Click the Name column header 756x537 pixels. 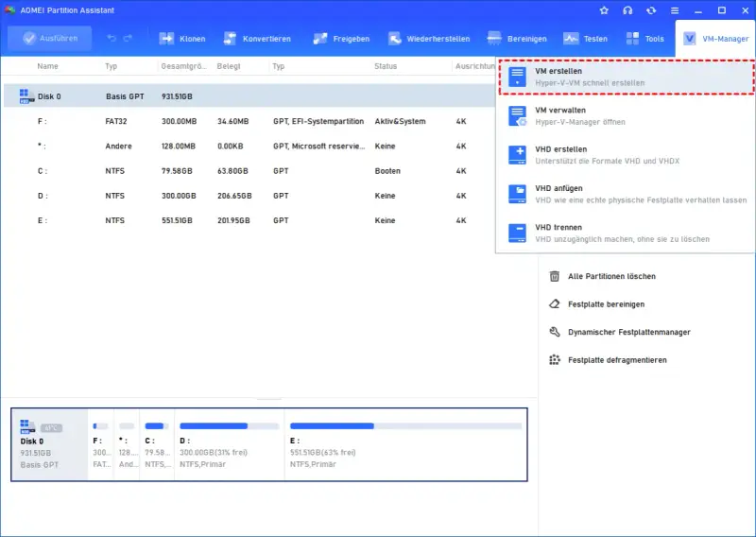(48, 66)
